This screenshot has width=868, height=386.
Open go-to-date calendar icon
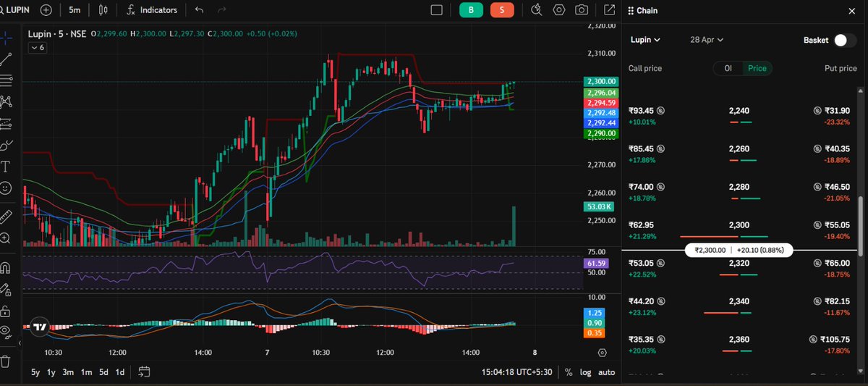coord(144,372)
